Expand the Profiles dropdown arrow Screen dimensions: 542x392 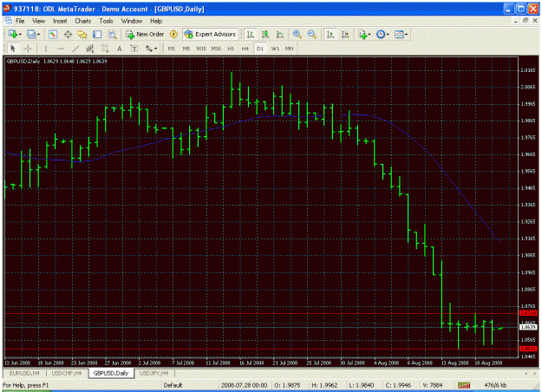[38, 34]
